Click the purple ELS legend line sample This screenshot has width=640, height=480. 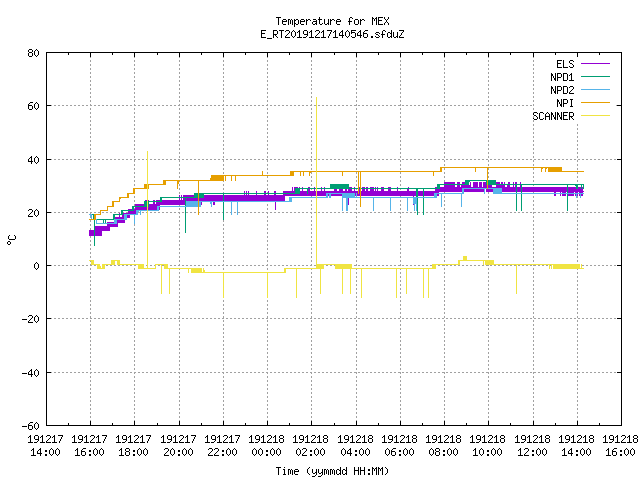[595, 64]
